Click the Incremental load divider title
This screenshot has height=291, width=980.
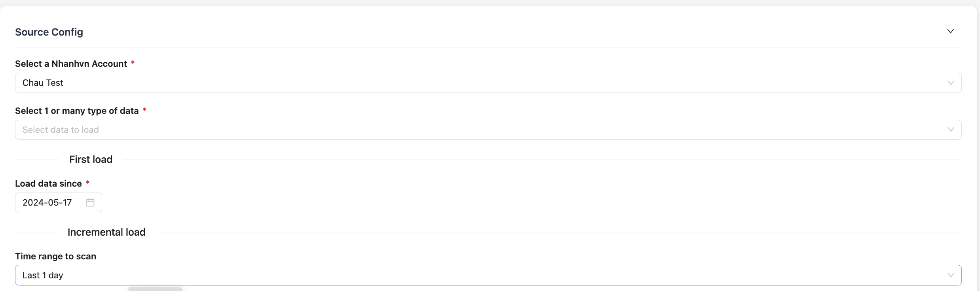click(106, 232)
